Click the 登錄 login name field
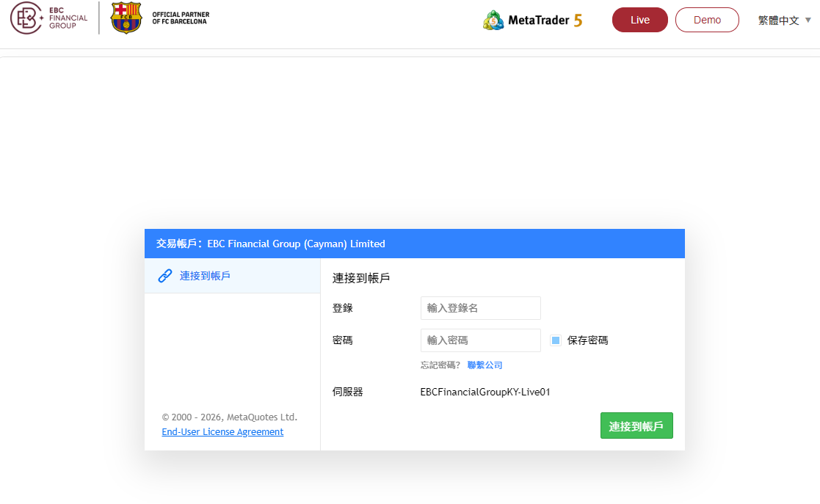 (x=481, y=308)
